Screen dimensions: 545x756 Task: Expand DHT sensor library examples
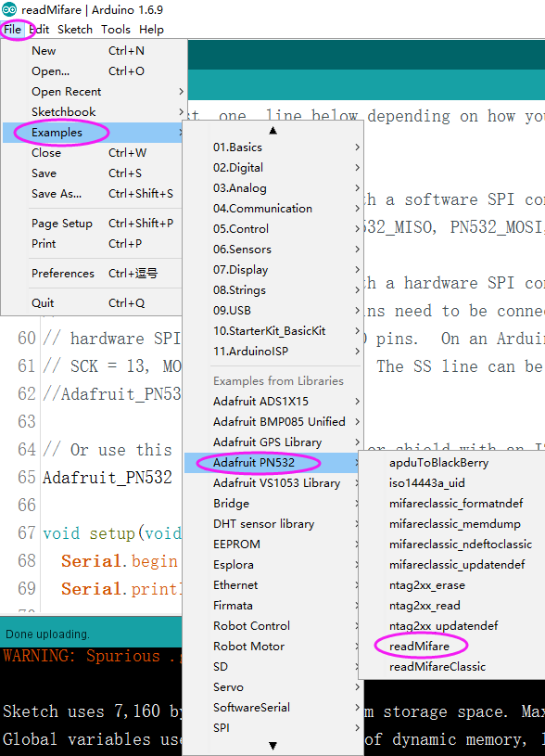coord(272,523)
